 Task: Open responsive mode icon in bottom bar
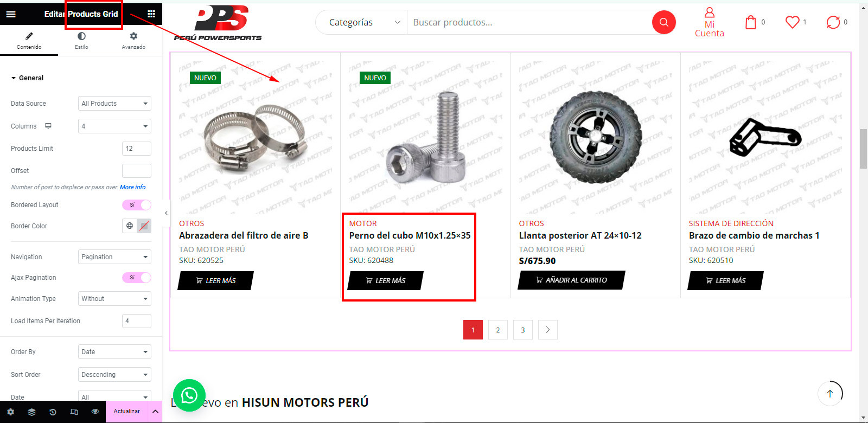(x=74, y=412)
